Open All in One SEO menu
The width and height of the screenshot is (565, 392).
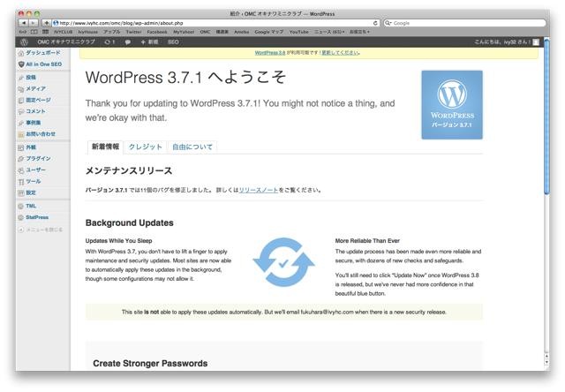(42, 64)
